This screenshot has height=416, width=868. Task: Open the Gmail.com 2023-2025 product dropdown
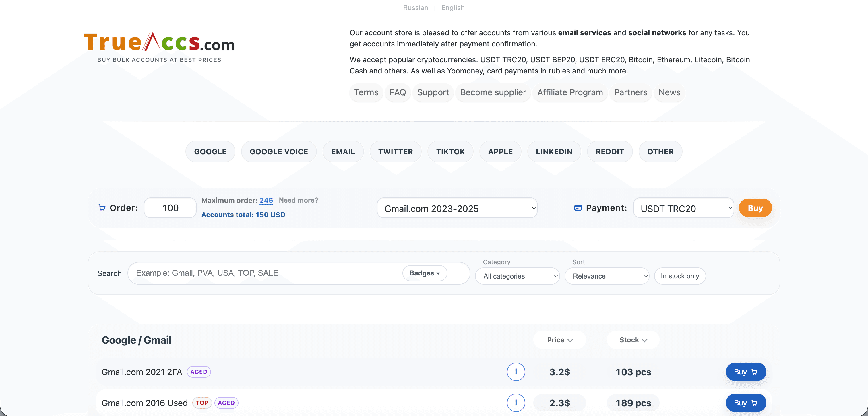coord(457,208)
